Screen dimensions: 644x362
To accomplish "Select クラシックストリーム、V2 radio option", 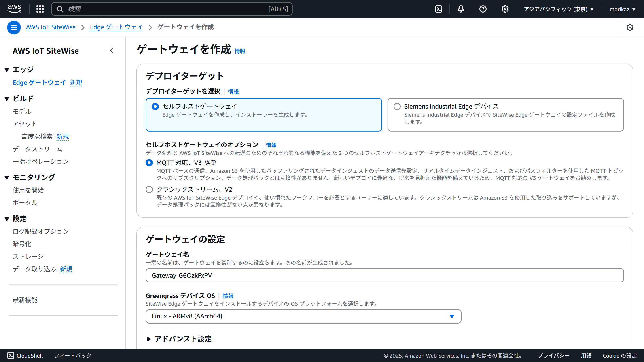I will click(149, 189).
